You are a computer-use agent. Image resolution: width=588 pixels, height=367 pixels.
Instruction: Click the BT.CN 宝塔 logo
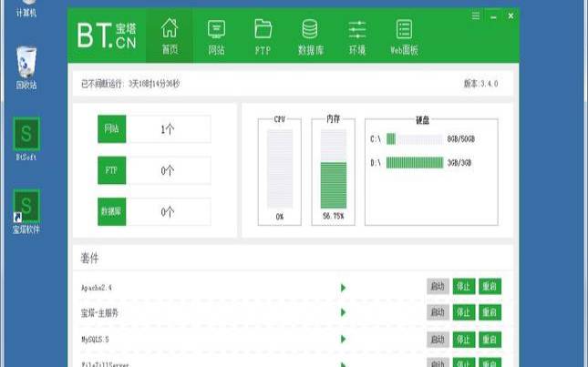[x=107, y=36]
